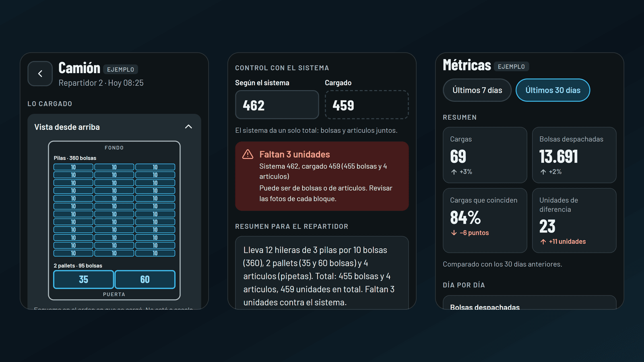644x362 pixels.
Task: Edit the Cargado field showing 459
Action: [x=367, y=105]
